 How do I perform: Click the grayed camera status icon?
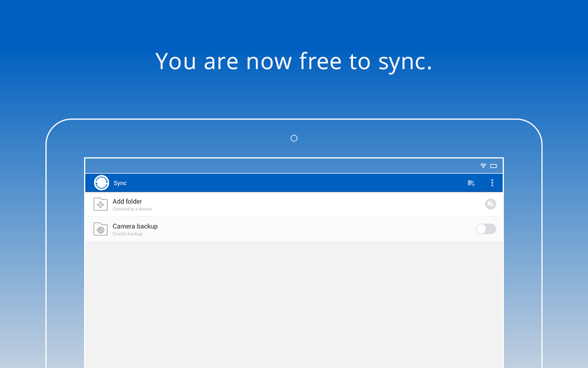pos(490,204)
